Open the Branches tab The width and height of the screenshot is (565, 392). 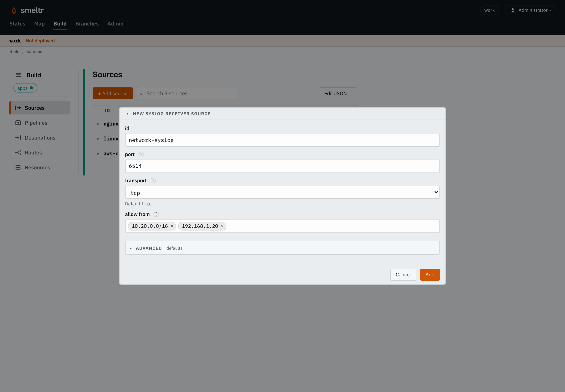(87, 24)
